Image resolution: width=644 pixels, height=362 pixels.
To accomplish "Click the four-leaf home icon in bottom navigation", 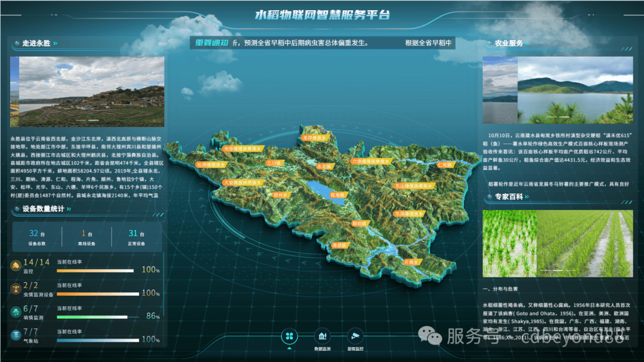I will [x=290, y=336].
